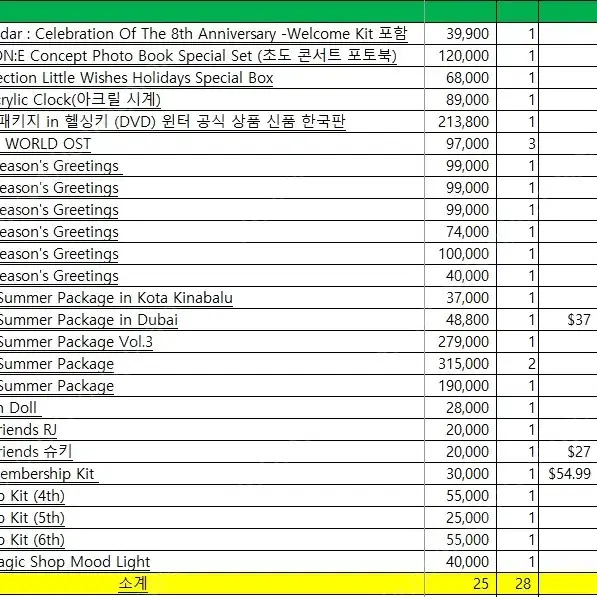
Task: Open the Concept Photo Book Special Set link
Action: pos(198,56)
